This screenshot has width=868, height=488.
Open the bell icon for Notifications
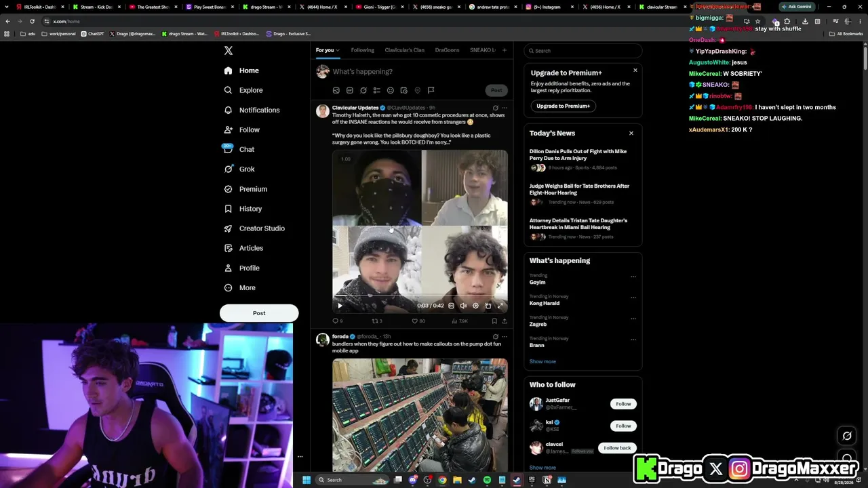point(228,110)
